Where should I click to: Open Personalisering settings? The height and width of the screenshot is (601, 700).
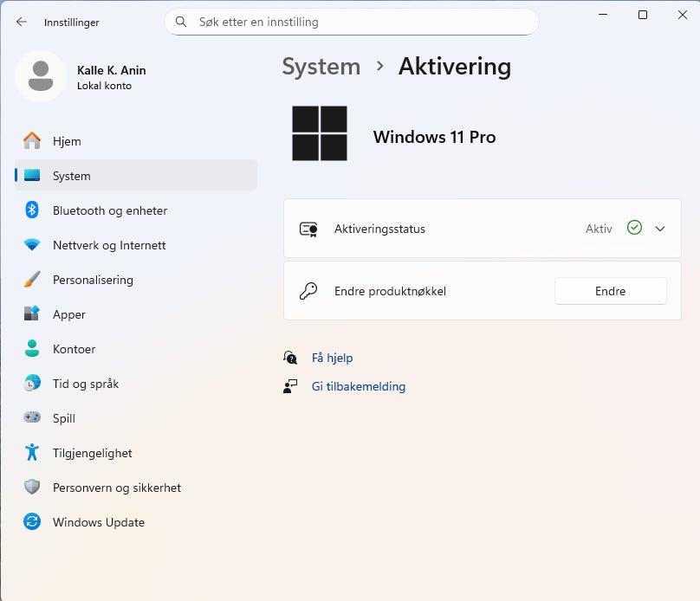click(x=136, y=280)
